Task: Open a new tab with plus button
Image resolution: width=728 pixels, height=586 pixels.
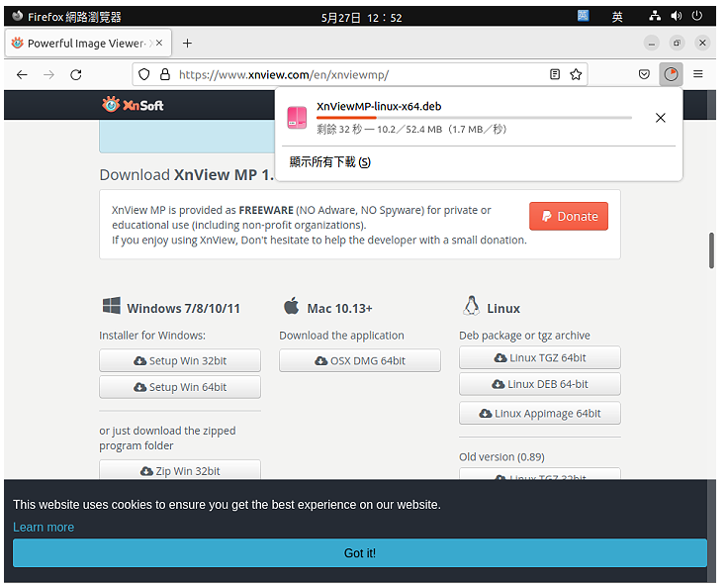Action: pyautogui.click(x=187, y=44)
